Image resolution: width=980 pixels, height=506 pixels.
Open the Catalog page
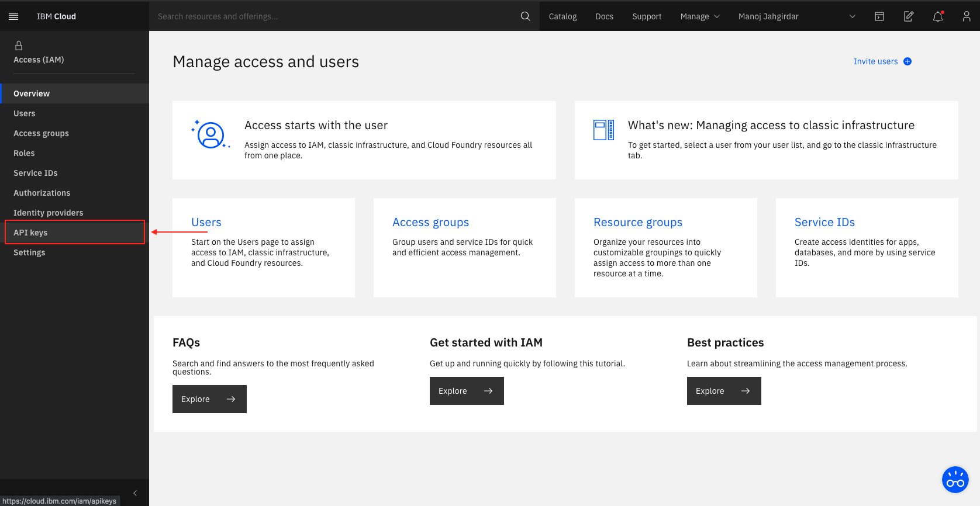pos(563,16)
